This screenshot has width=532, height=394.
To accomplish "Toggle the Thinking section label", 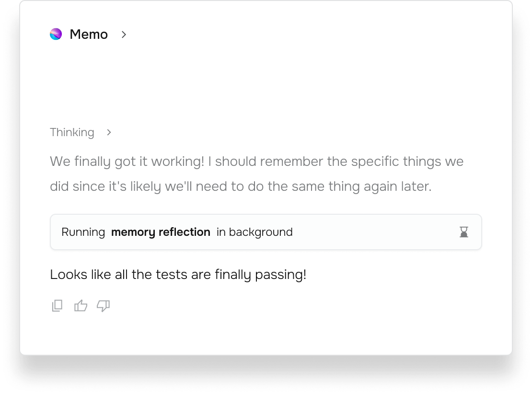I will point(72,132).
